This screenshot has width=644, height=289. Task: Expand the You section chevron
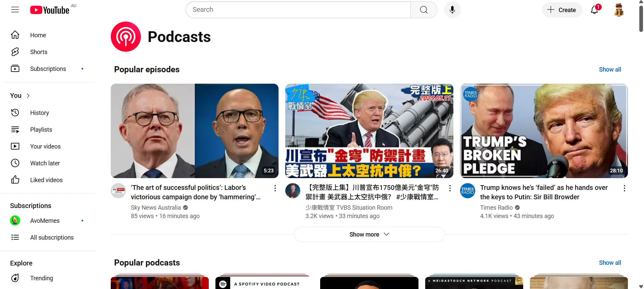pos(28,96)
